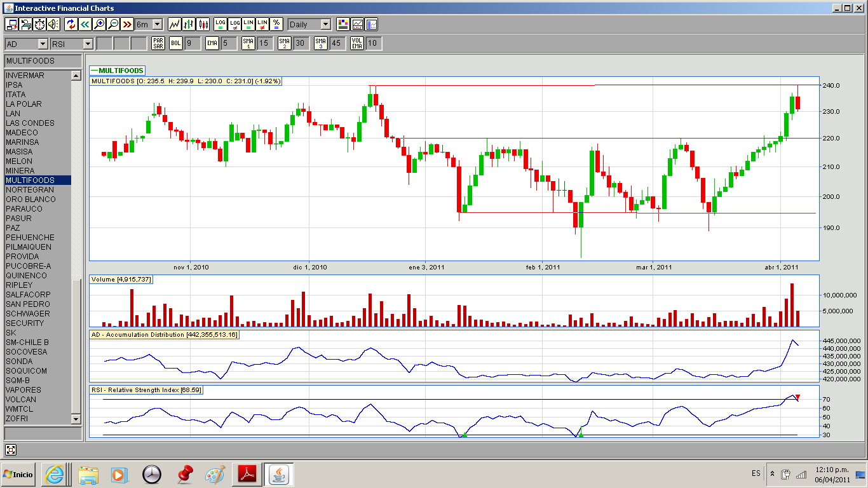Screen dimensions: 868x488
Task: Click the fullscreen icon below the stock list
Action: point(11,450)
